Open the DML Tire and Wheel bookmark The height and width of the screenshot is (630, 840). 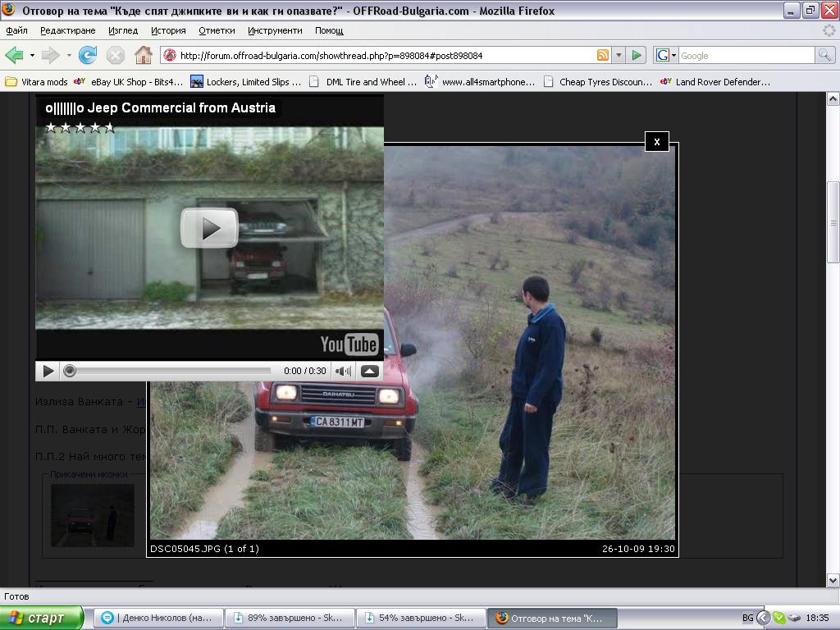click(x=363, y=82)
